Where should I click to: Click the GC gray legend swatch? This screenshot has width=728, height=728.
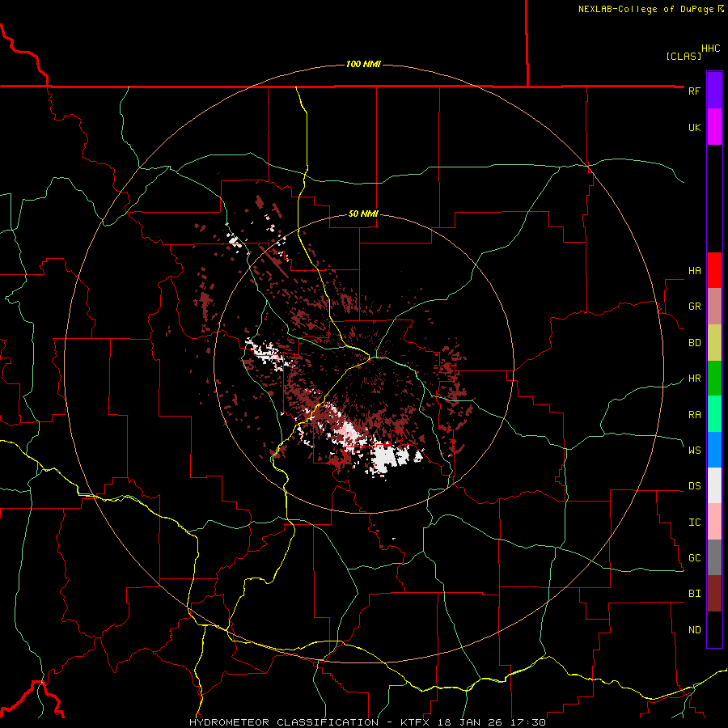coord(714,557)
